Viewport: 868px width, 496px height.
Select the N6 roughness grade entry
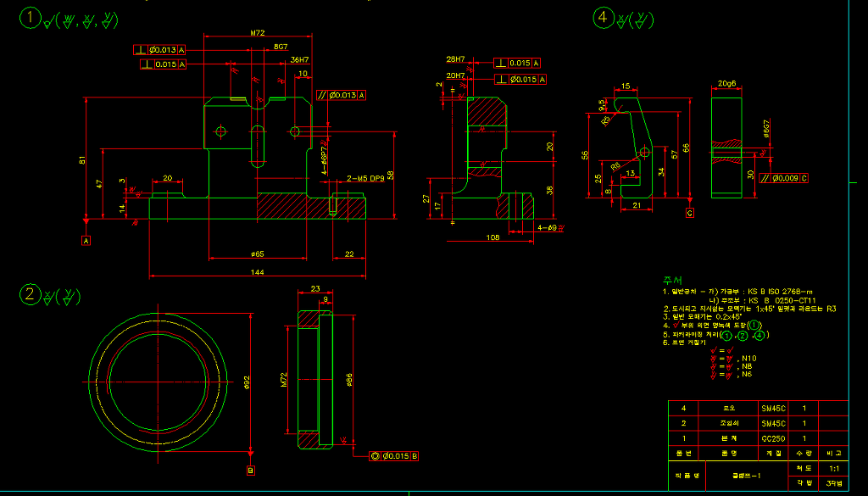tap(747, 374)
